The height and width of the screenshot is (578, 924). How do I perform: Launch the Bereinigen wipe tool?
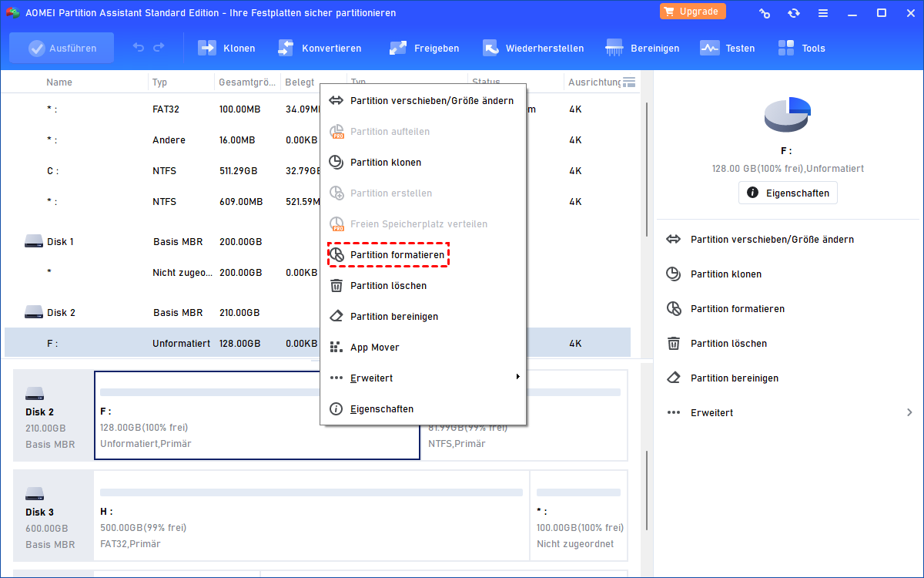pos(614,48)
